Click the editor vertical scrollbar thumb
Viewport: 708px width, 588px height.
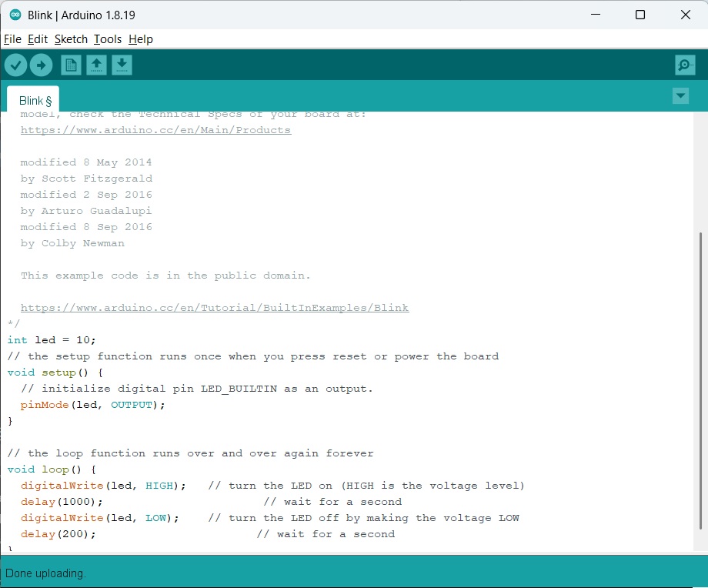[x=700, y=381]
